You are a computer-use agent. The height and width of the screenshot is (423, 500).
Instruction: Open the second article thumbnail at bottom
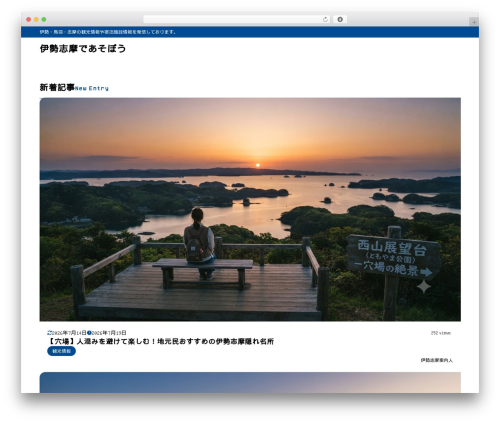pos(250,383)
